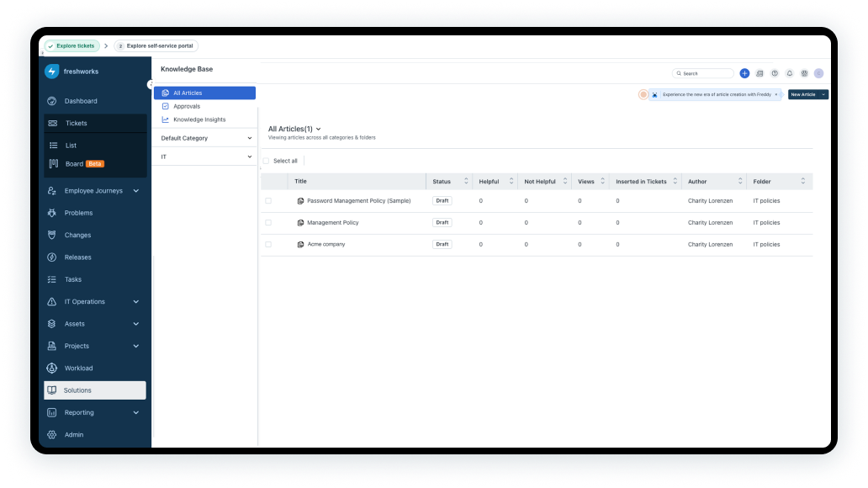
Task: Sort by Author column
Action: tap(740, 181)
